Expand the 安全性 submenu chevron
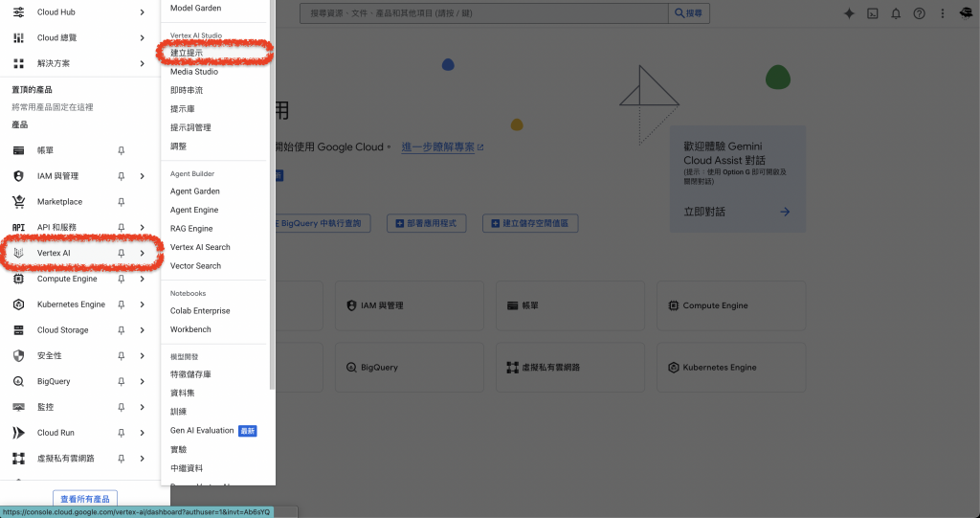The image size is (980, 518). point(143,355)
